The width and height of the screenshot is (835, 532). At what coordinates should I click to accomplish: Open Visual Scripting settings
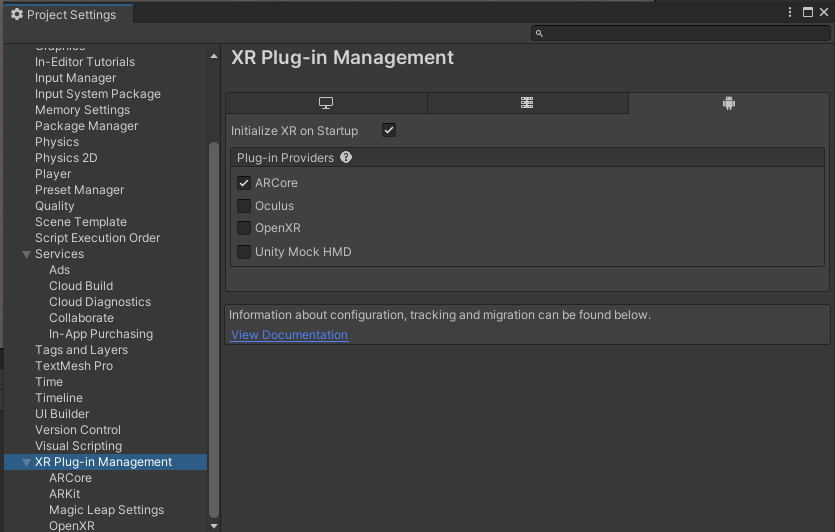point(79,445)
